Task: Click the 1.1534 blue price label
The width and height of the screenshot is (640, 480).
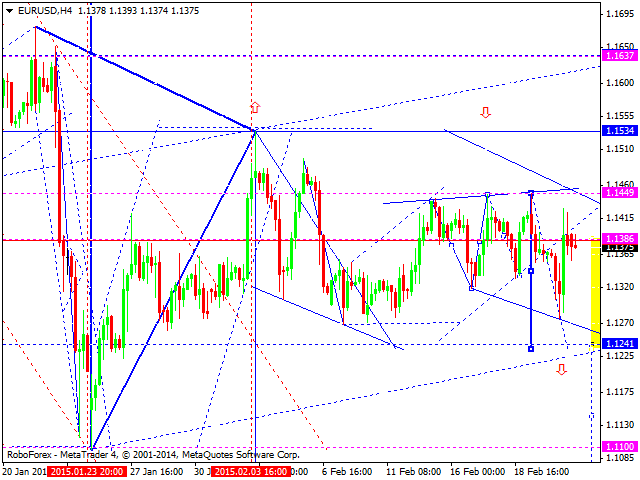Action: pos(618,131)
